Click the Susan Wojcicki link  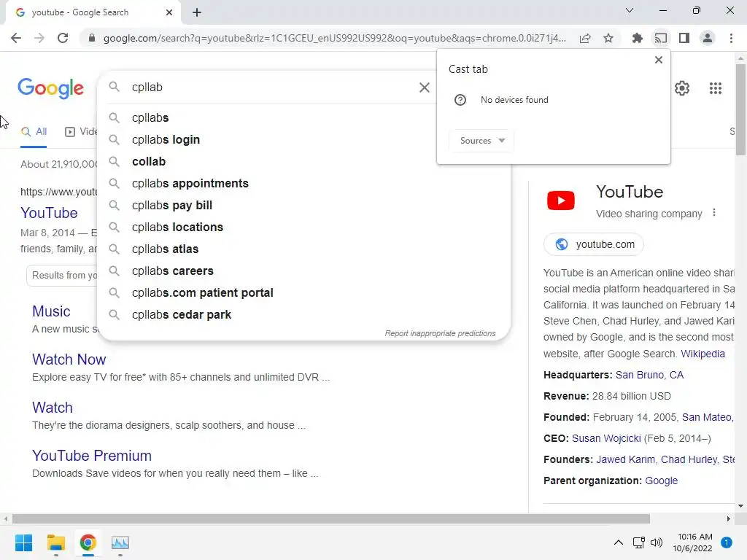[606, 438]
